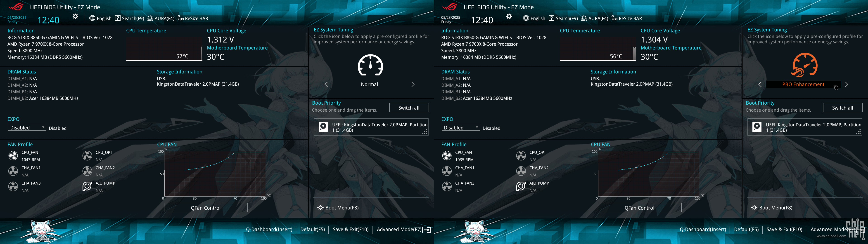Screen dimensions: 868x244
Task: Open EXPO dropdown in right screen
Action: tap(461, 128)
